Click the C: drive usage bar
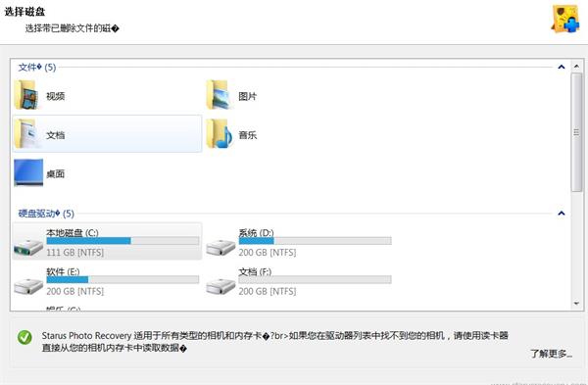588x385 pixels. click(x=122, y=241)
